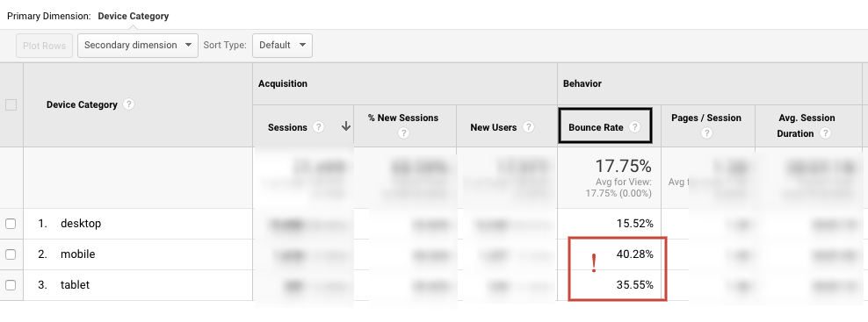Click the desktop device category row
This screenshot has height=322, width=868.
[81, 224]
